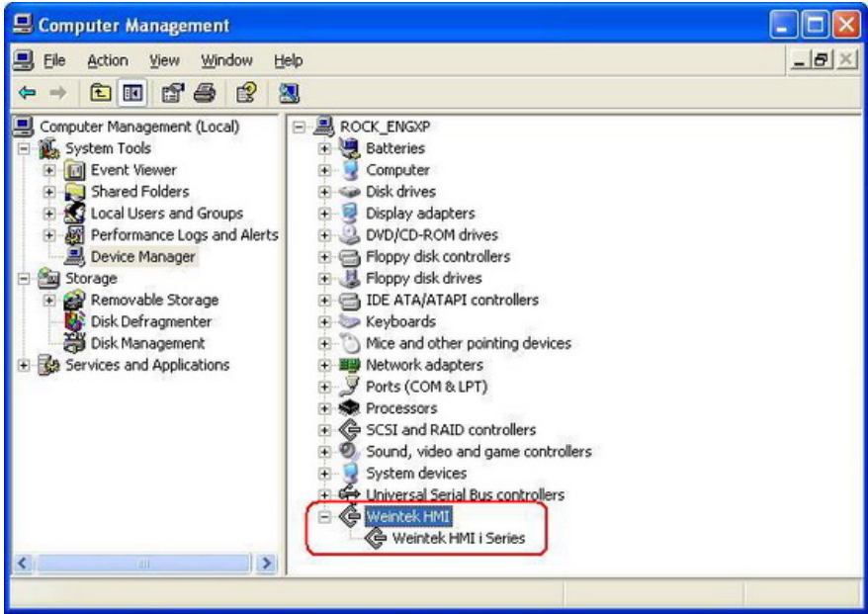Open the File menu
This screenshot has height=614, width=868.
tap(54, 60)
